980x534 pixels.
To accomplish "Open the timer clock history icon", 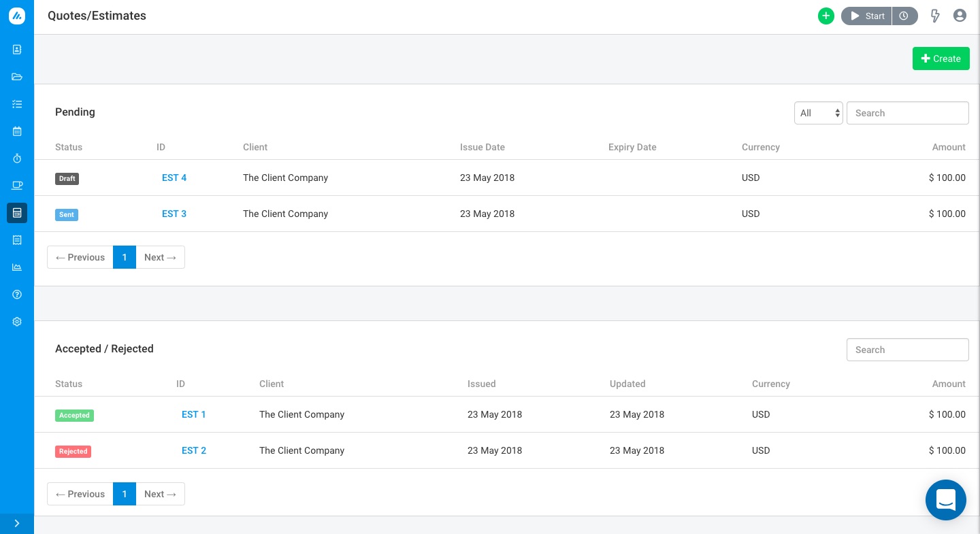I will pos(904,16).
